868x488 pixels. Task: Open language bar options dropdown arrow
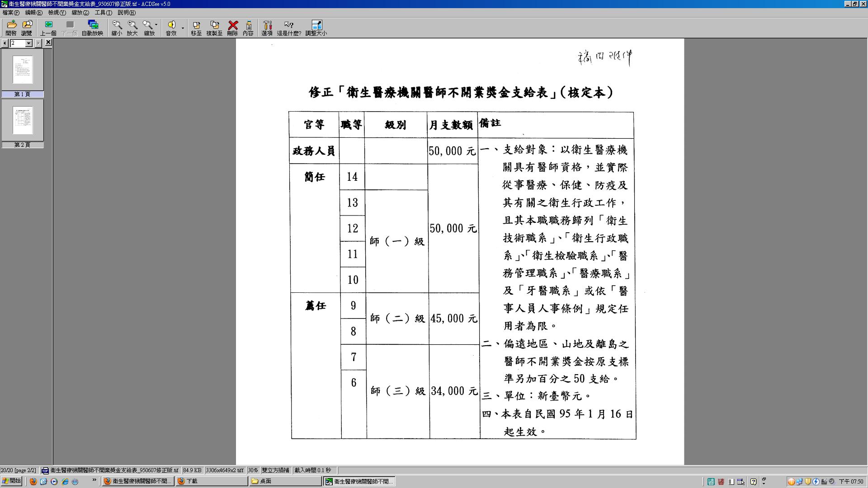tap(764, 483)
